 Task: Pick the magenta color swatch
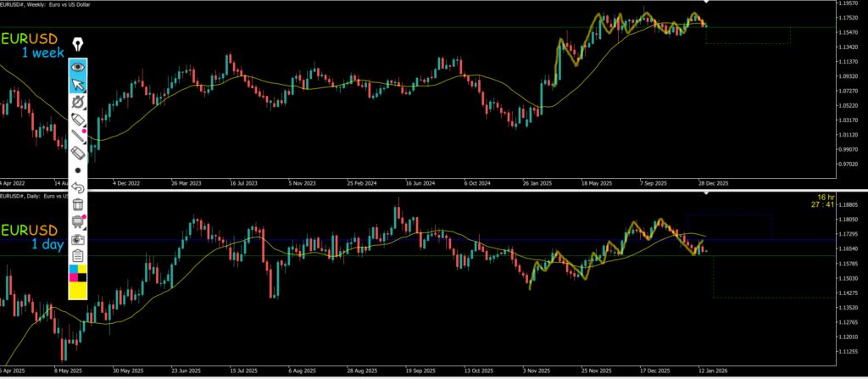tap(73, 276)
